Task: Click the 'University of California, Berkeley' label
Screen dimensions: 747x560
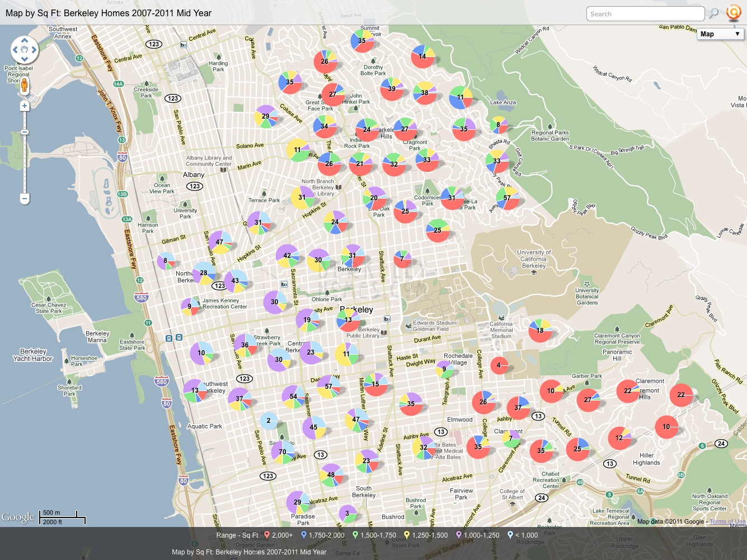Action: tap(534, 259)
